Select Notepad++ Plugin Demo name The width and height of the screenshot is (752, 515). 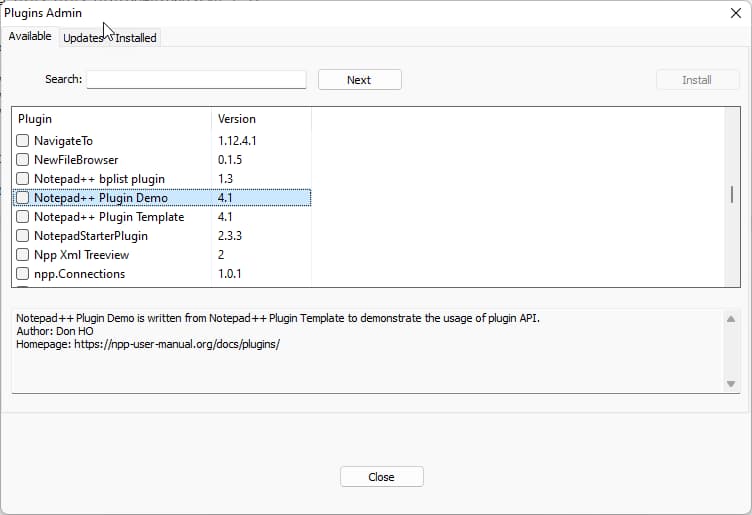pos(101,198)
